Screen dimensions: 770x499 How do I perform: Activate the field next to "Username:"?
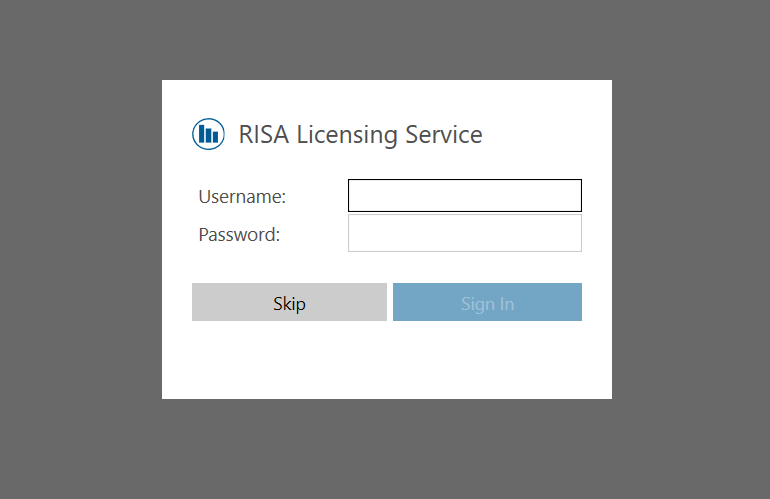click(464, 196)
